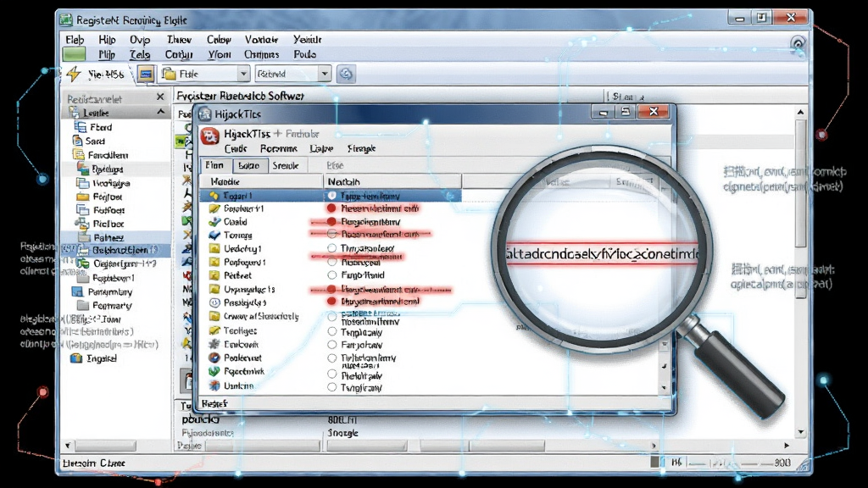The width and height of the screenshot is (868, 488).
Task: Open the Ftile folder dropdown in the toolbar
Action: (x=243, y=75)
